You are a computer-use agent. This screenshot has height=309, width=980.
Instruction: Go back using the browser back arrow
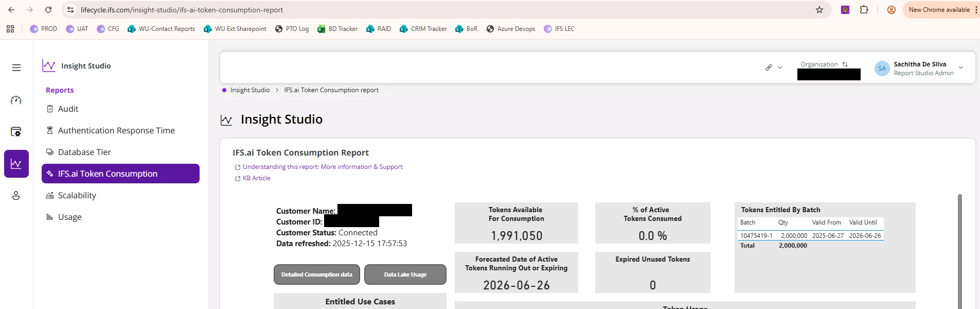click(11, 10)
